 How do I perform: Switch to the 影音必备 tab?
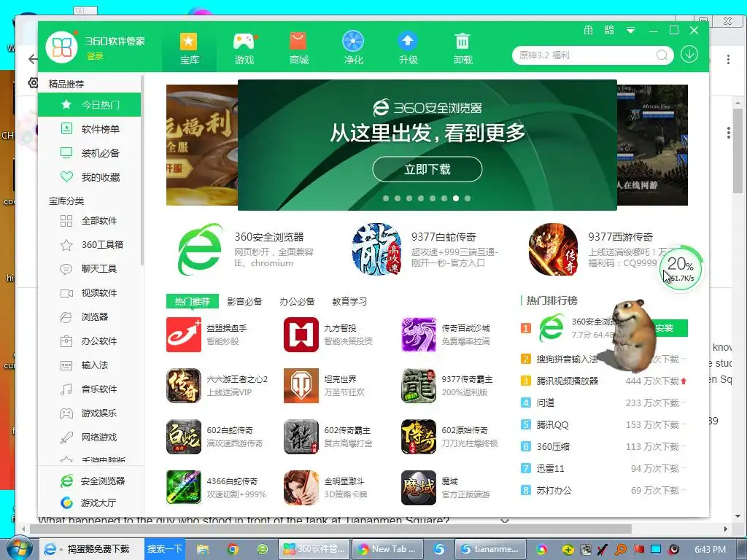coord(244,301)
